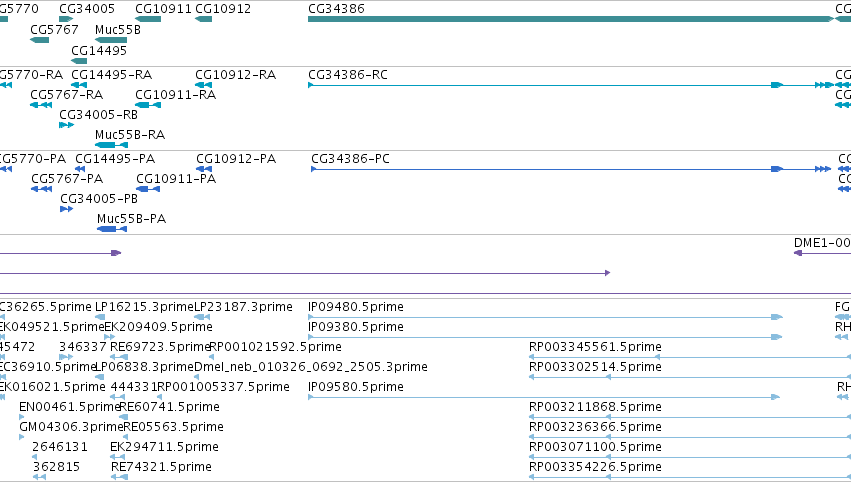The height and width of the screenshot is (482, 851).
Task: Click the LP23187.3prime EST label
Action: 243,307
